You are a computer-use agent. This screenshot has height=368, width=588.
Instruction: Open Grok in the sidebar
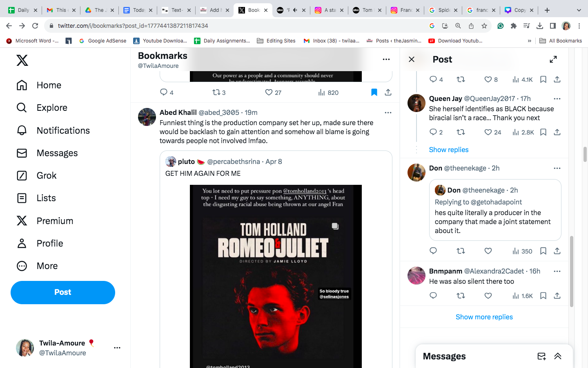(36, 175)
